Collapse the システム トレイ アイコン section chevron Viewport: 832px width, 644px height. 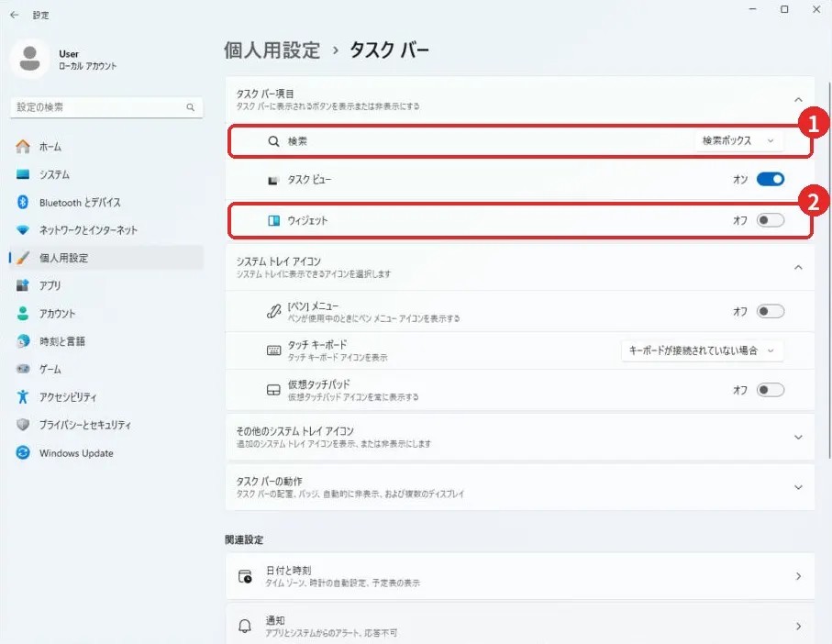[x=798, y=267]
